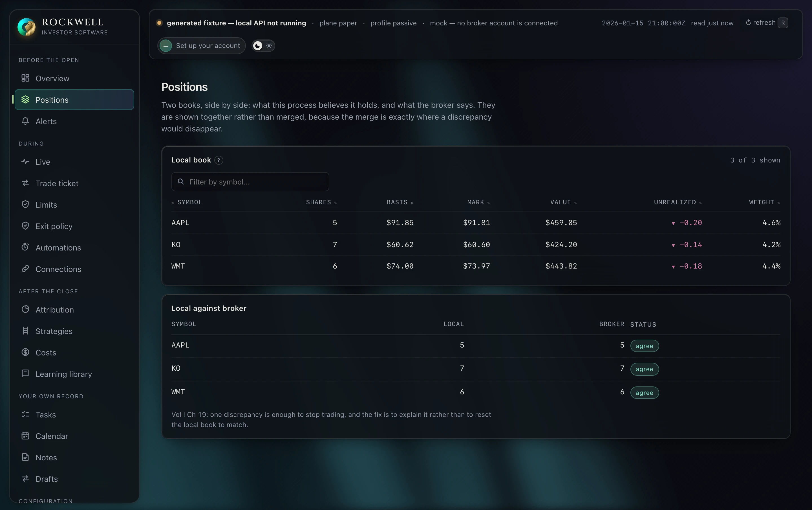Sort Local book by WEIGHT column

point(764,202)
